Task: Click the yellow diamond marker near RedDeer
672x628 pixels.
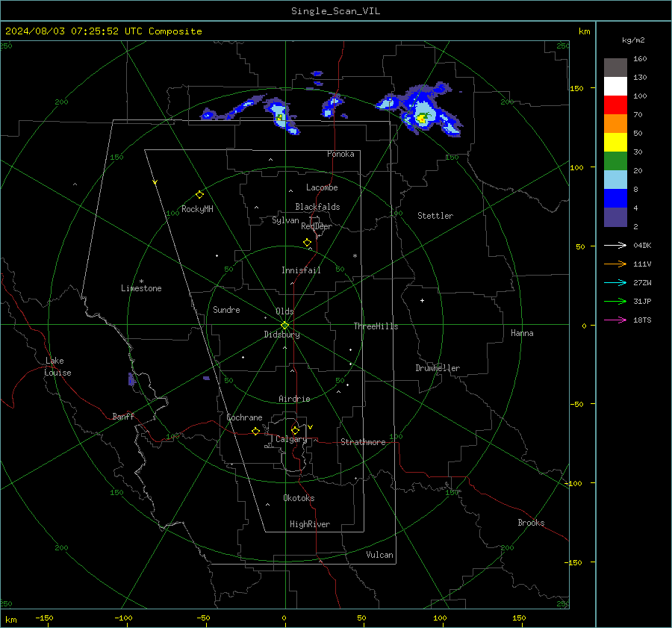Action: tap(308, 243)
